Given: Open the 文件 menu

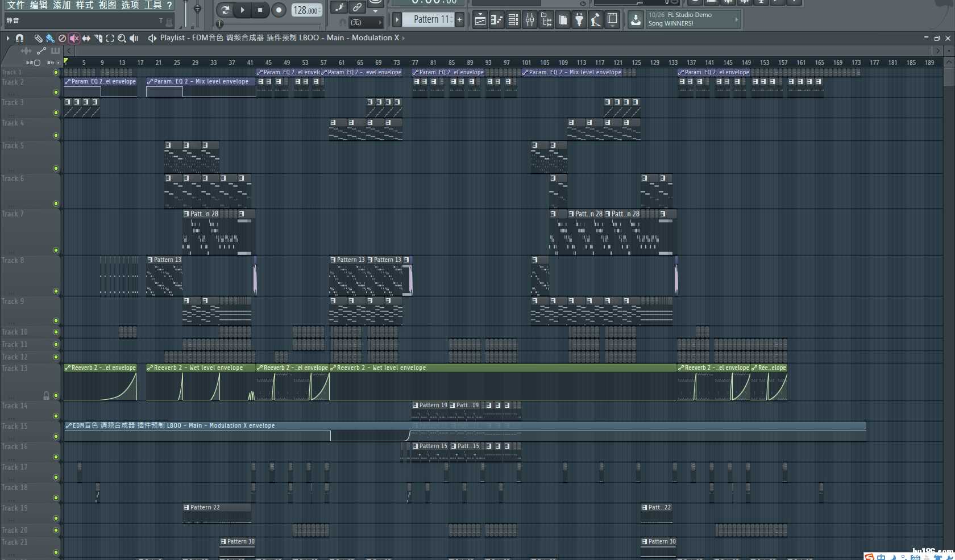Looking at the screenshot, I should [15, 5].
